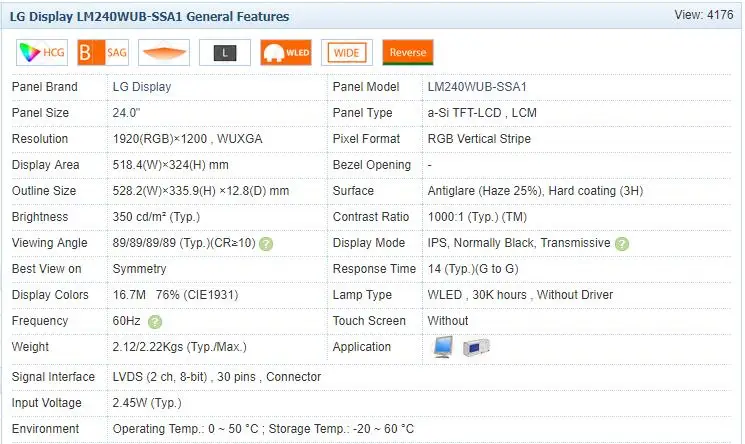Viewport: 745px width, 444px height.
Task: Click the LM240WUB-SSA1 panel model value
Action: click(477, 87)
